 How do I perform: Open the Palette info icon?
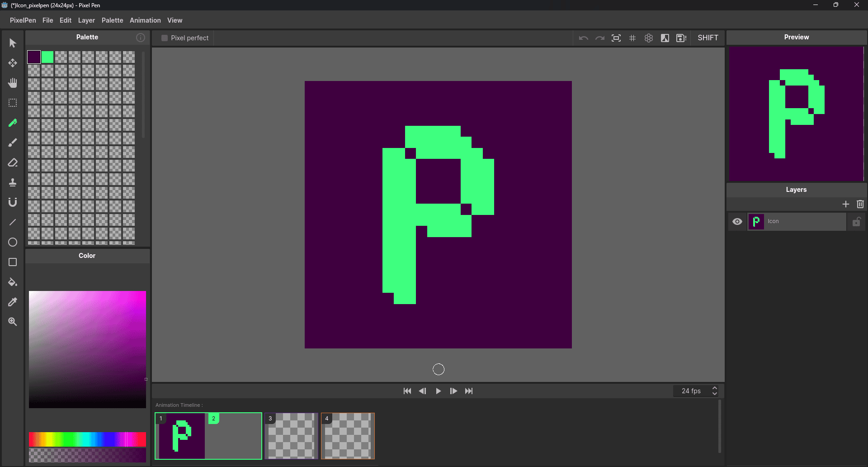pos(141,38)
